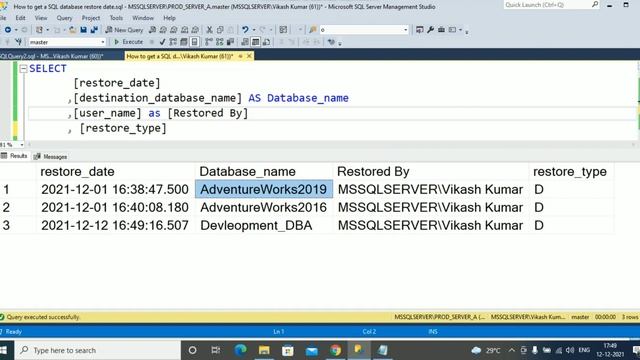Open Google Chrome from the taskbar

point(336,350)
